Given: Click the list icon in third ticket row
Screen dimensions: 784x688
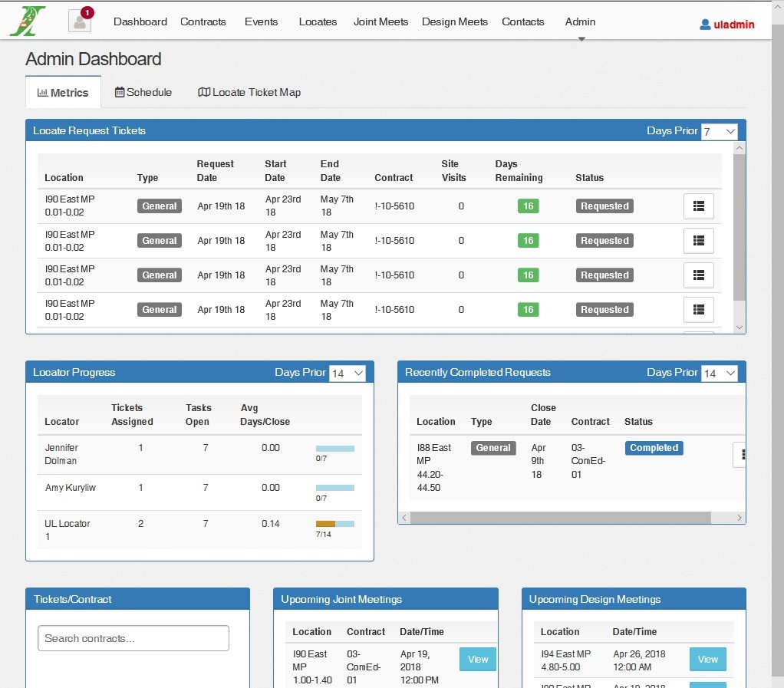Looking at the screenshot, I should 698,275.
